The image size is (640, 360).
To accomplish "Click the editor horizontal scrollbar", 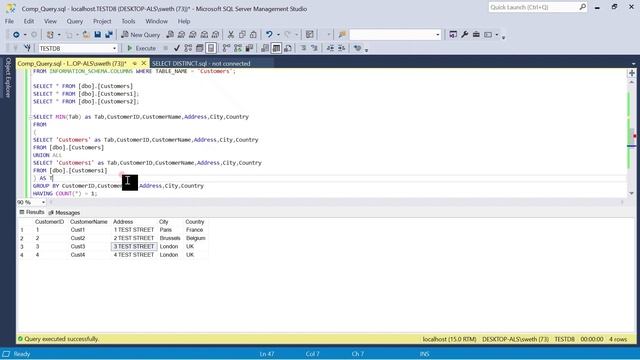I will [x=336, y=202].
